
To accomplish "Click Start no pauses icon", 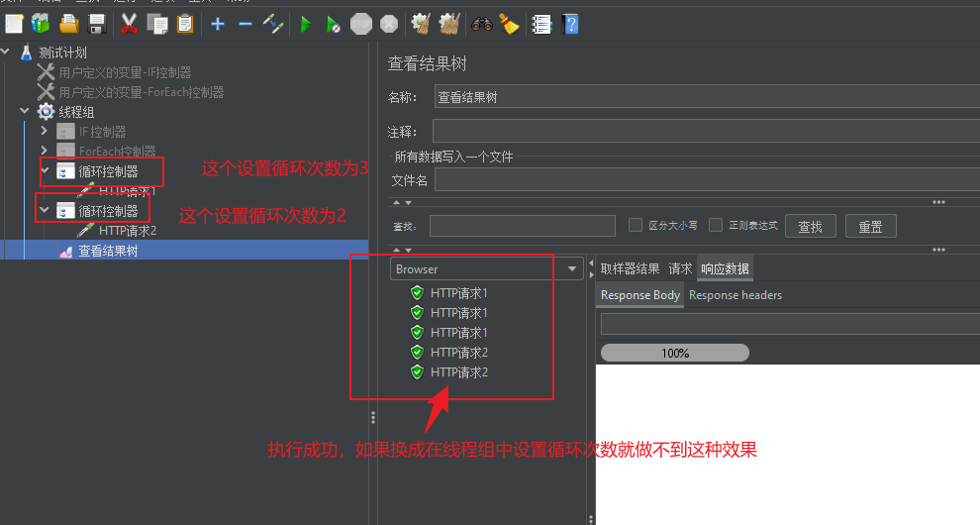I will (x=334, y=25).
